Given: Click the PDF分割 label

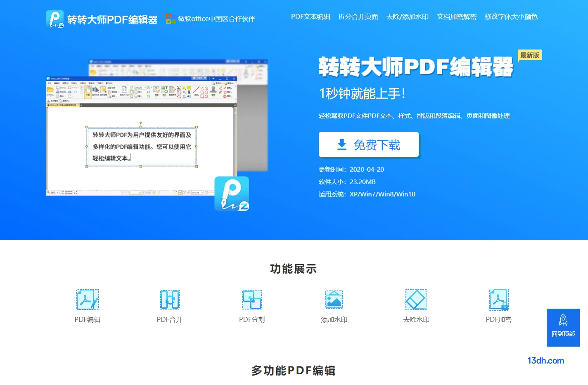Looking at the screenshot, I should tap(252, 319).
